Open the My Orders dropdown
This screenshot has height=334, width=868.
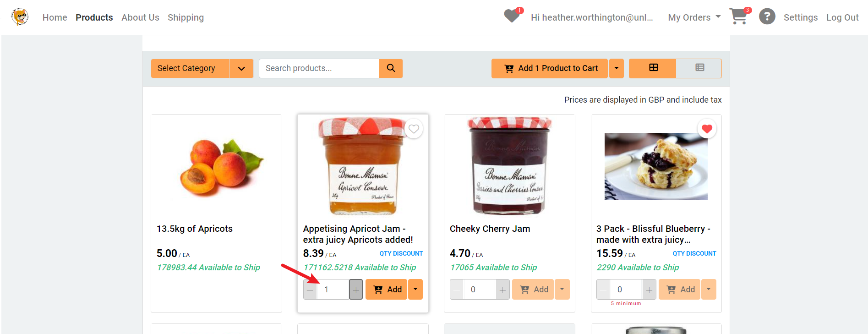(x=693, y=17)
